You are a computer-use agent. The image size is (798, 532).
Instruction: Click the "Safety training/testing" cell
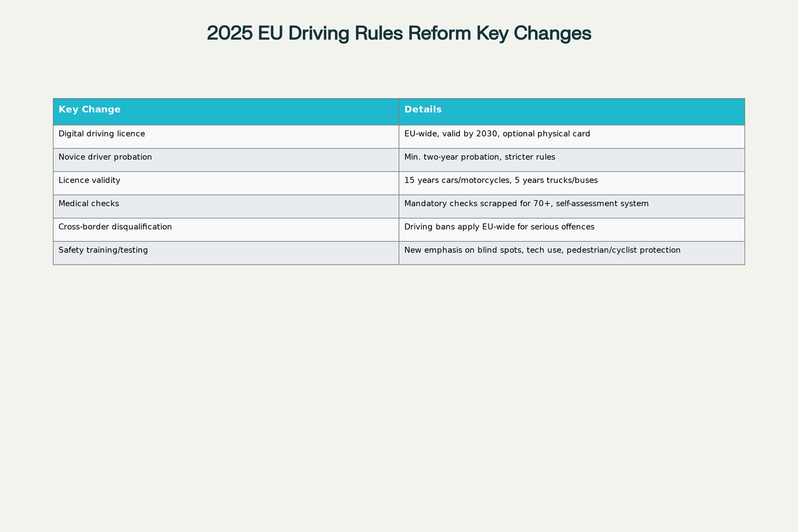click(x=103, y=250)
